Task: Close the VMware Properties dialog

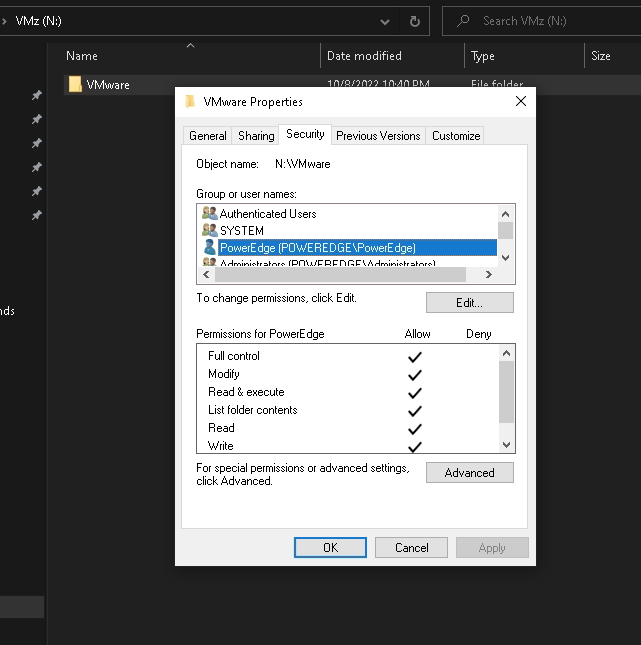Action: click(521, 101)
